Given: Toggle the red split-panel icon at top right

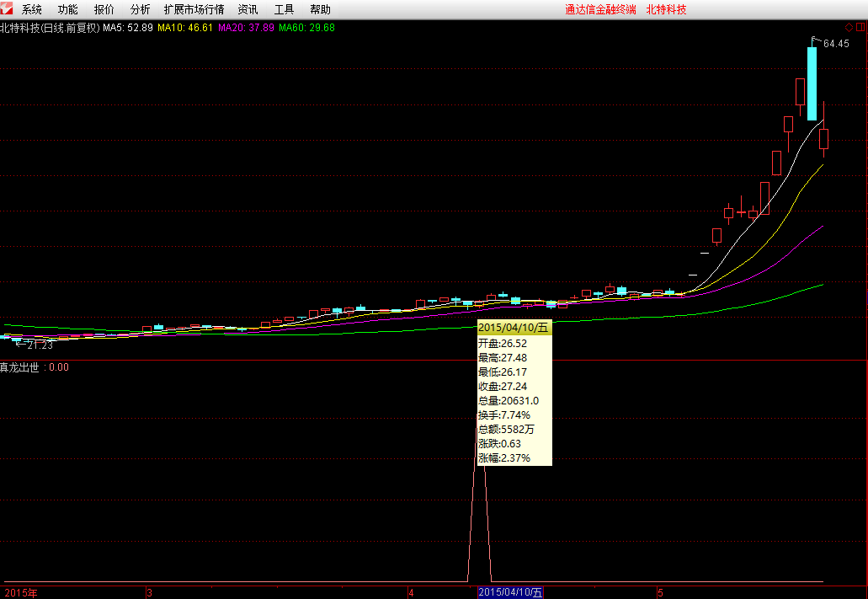Looking at the screenshot, I should 860,27.
